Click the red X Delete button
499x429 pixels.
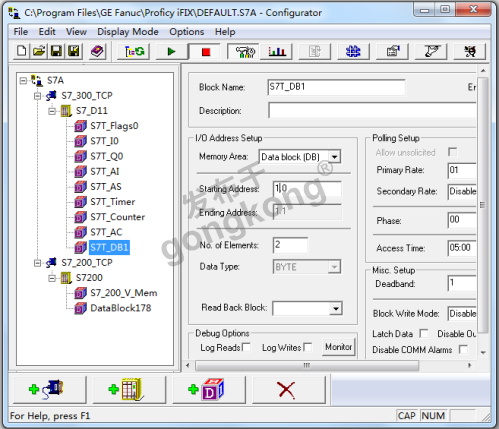coord(289,389)
